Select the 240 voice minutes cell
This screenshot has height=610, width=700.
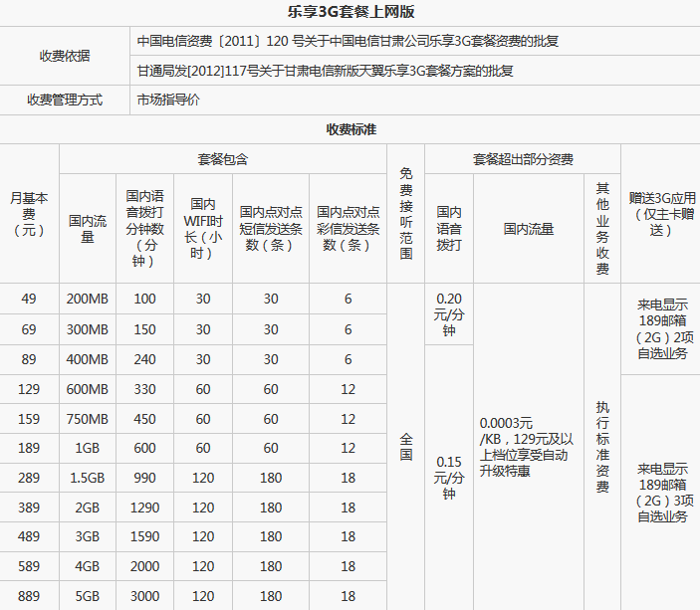pyautogui.click(x=144, y=359)
